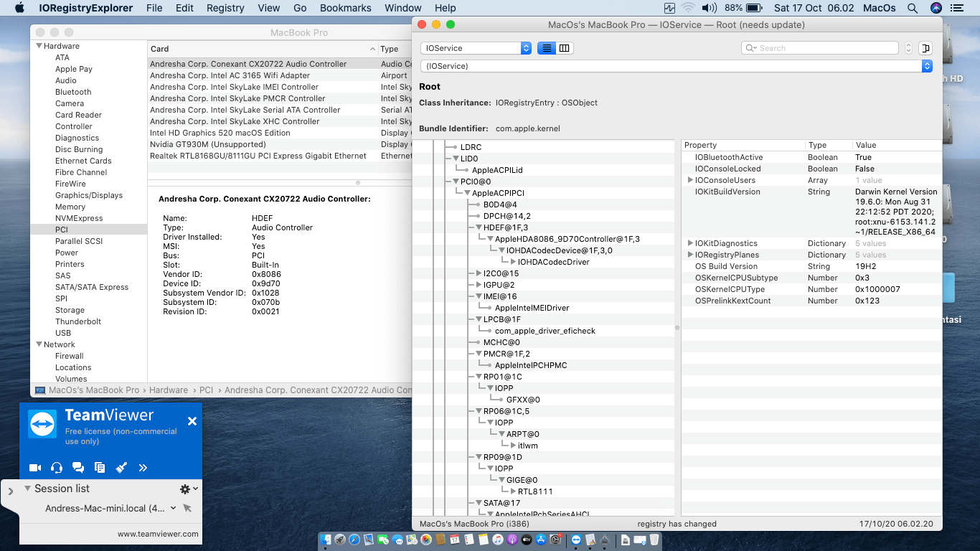Collapse the HDEF@1F,3 node
The width and height of the screenshot is (980, 551).
(479, 227)
